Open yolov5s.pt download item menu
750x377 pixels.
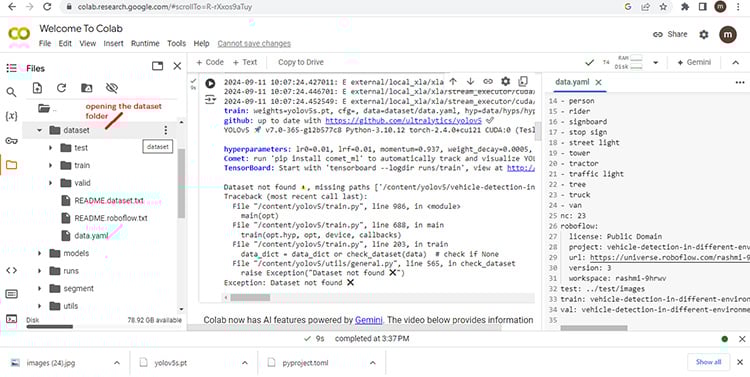pos(245,363)
